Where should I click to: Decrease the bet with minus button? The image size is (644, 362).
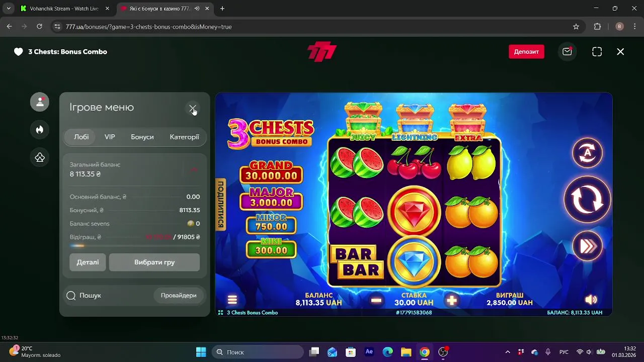point(376,301)
